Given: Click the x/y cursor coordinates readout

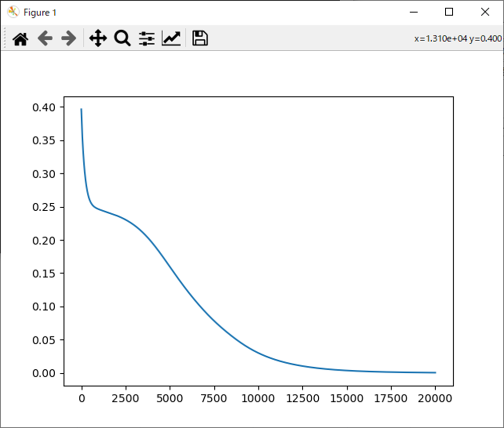Looking at the screenshot, I should click(458, 39).
